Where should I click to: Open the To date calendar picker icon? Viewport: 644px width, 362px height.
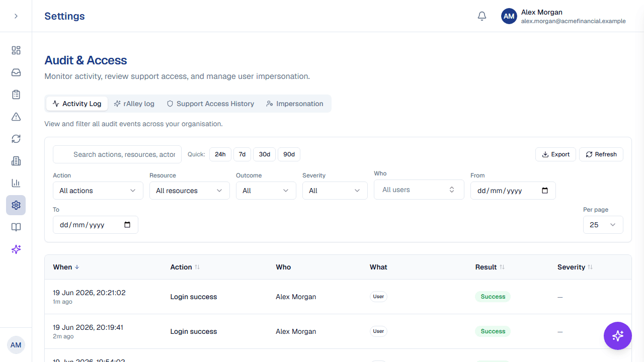(x=127, y=225)
